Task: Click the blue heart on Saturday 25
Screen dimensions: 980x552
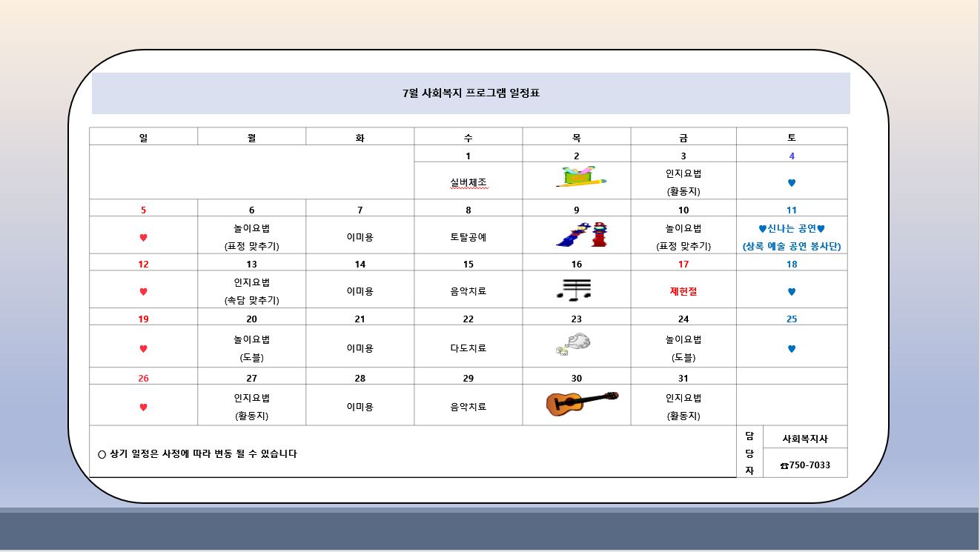Action: coord(792,349)
